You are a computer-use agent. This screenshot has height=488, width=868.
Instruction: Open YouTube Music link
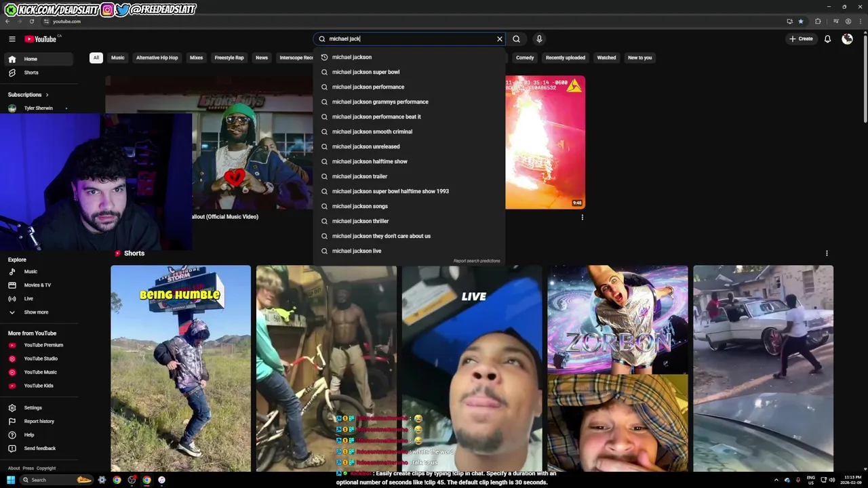[x=39, y=372]
